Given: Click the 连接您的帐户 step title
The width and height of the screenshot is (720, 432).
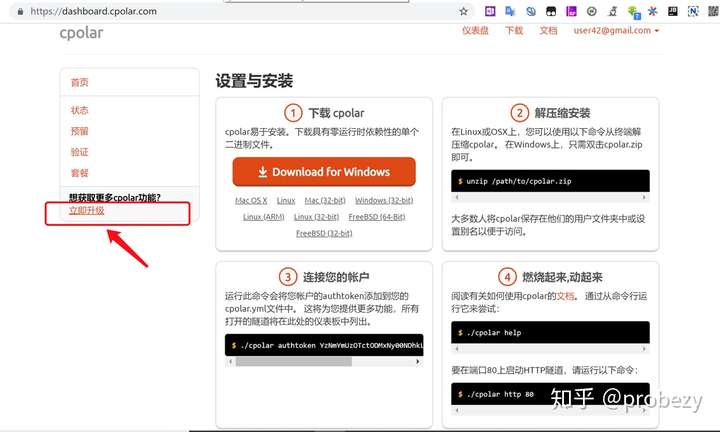Looking at the screenshot, I should pyautogui.click(x=336, y=277).
